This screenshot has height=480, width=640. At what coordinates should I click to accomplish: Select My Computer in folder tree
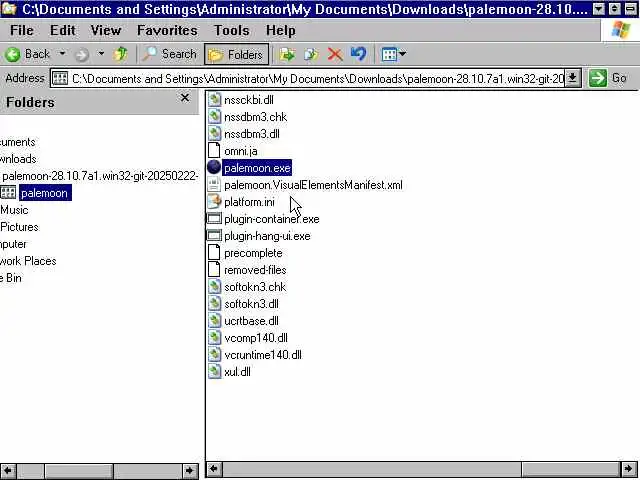pos(13,244)
